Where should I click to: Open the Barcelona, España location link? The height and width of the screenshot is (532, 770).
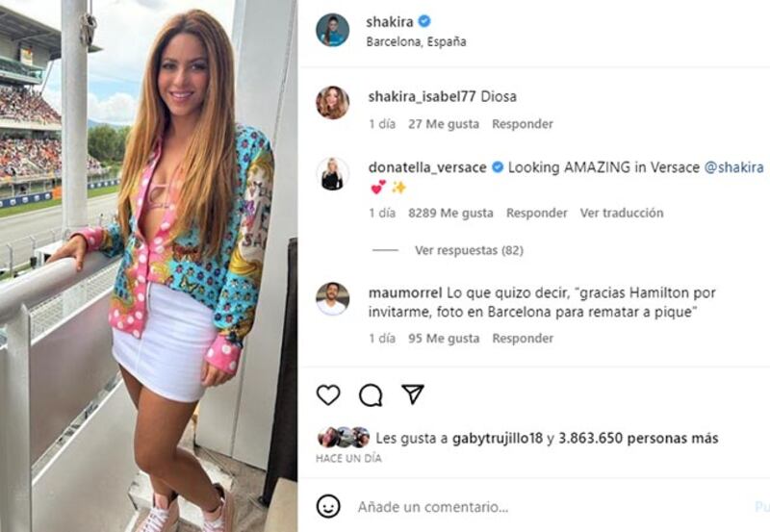(416, 41)
